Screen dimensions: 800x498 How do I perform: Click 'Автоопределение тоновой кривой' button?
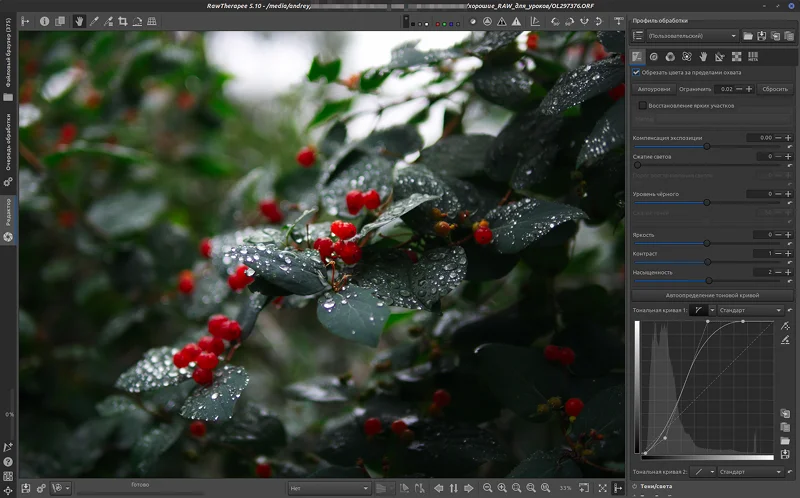[711, 295]
